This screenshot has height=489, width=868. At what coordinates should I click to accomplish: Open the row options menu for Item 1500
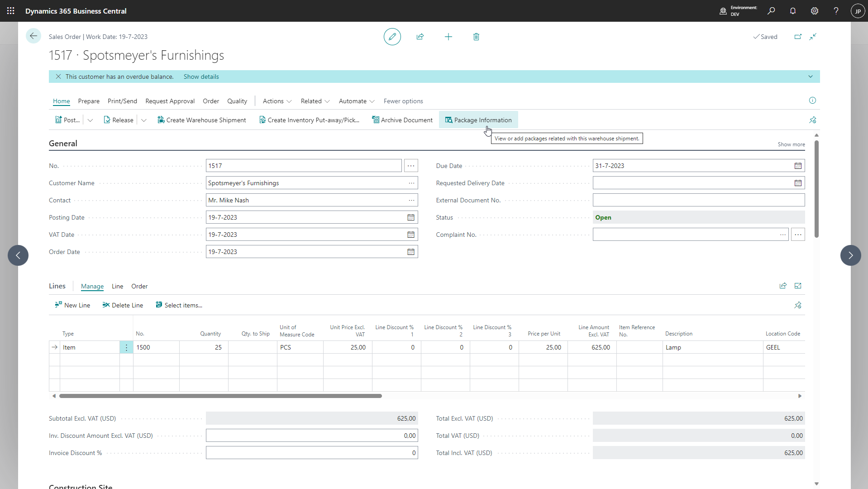[x=126, y=347]
